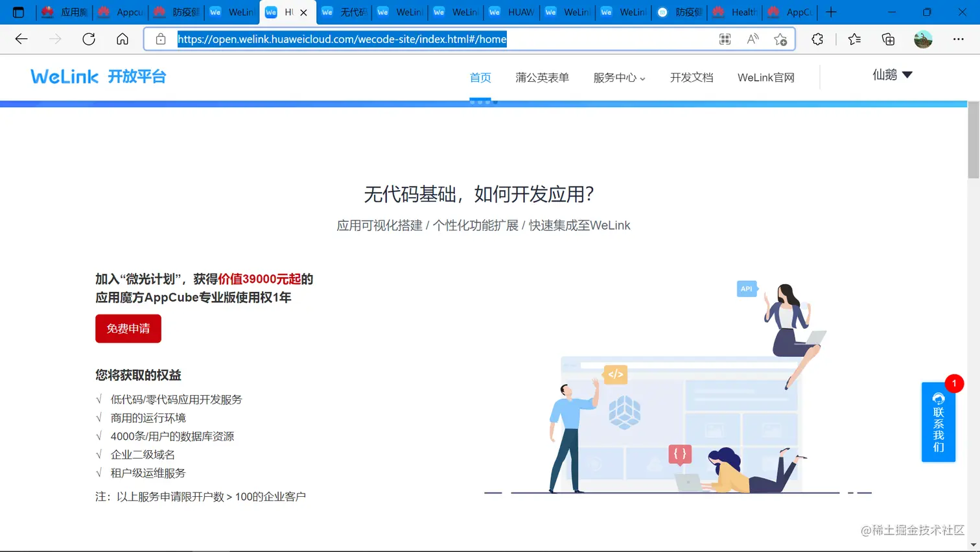Viewport: 980px width, 552px height.
Task: Visit WeLink官网 from the navigation bar
Action: click(x=765, y=77)
